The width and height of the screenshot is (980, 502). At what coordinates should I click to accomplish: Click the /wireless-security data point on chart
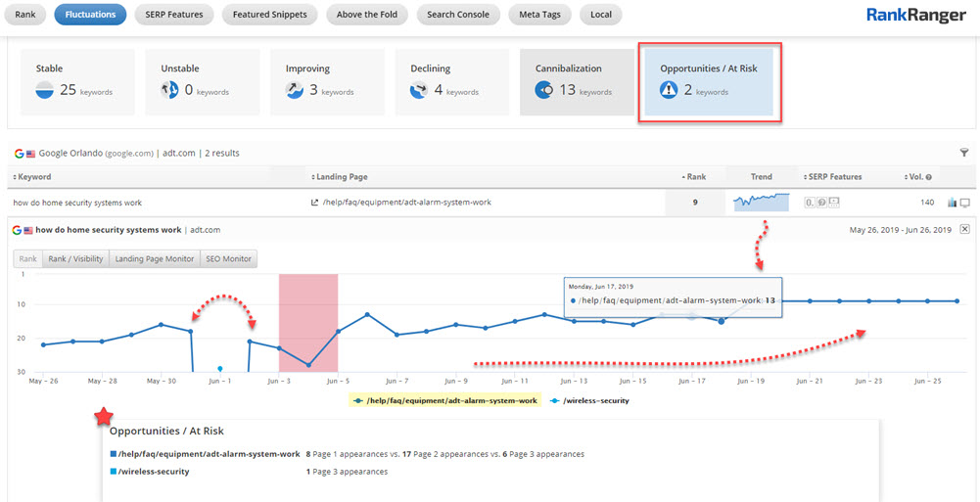tap(220, 369)
